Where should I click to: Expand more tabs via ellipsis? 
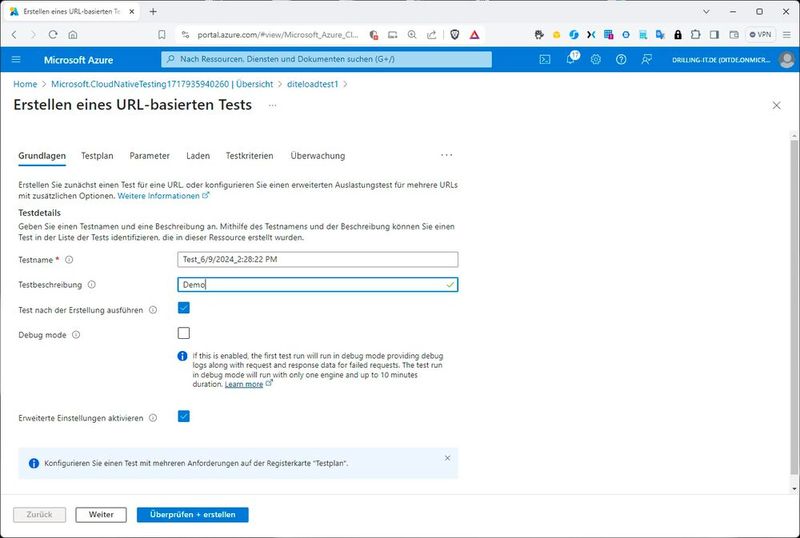click(x=446, y=155)
